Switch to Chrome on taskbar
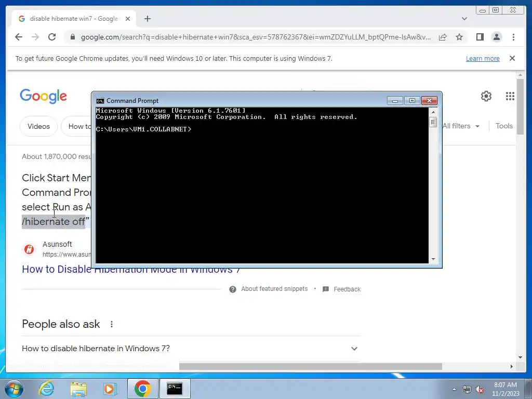Screen dimensions: 532x399 pyautogui.click(x=142, y=389)
